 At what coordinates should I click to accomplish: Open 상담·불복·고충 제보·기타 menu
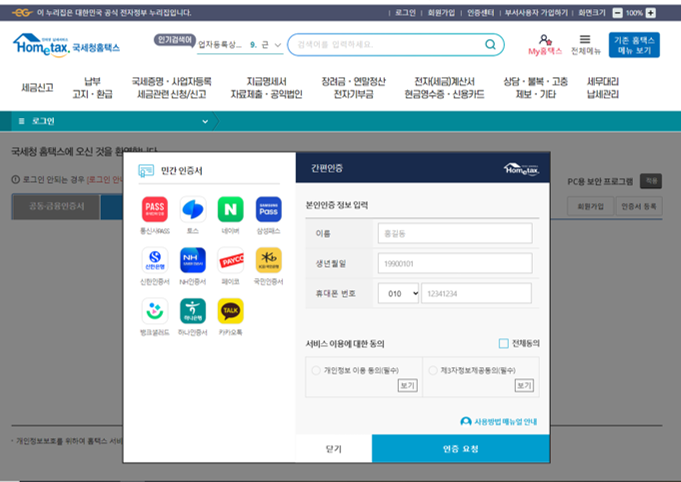[535, 88]
